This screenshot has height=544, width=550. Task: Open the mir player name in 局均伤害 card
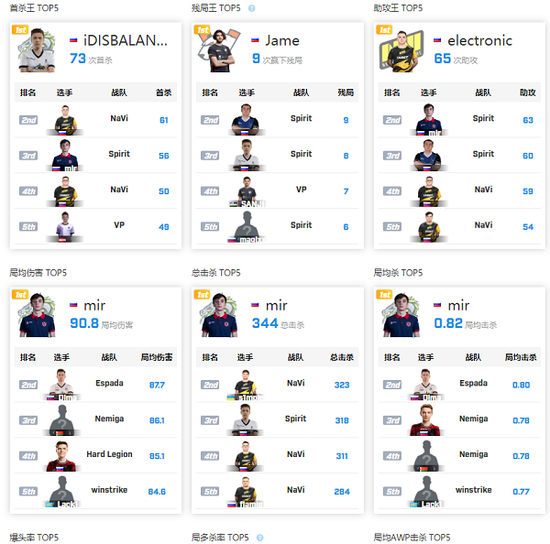(94, 305)
